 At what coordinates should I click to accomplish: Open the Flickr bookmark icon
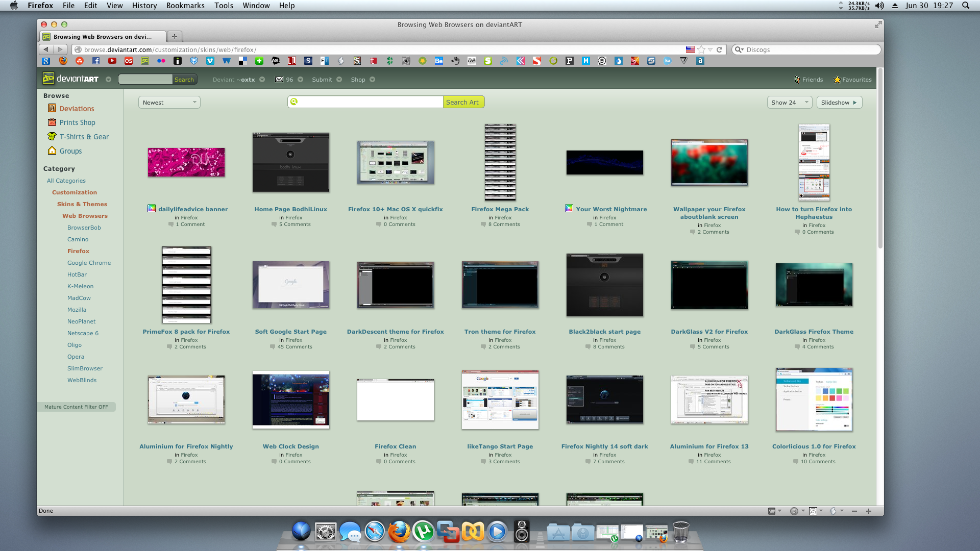pos(161,61)
